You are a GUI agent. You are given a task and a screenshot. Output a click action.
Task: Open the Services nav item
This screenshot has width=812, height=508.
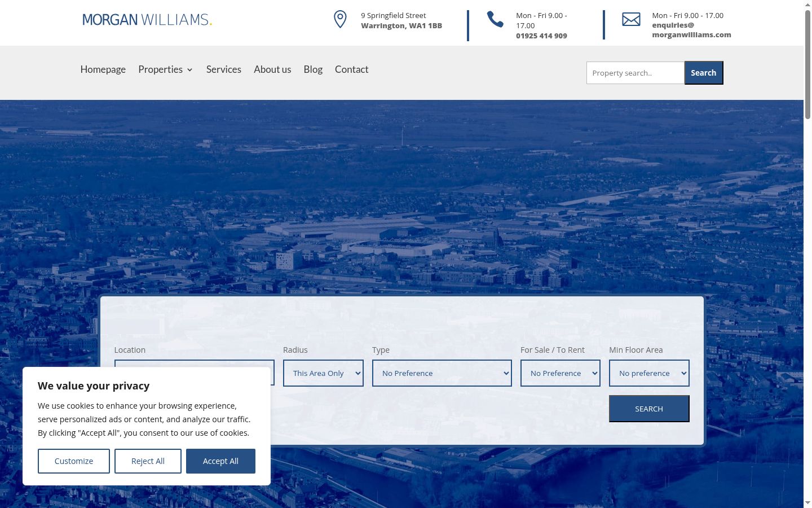(224, 69)
